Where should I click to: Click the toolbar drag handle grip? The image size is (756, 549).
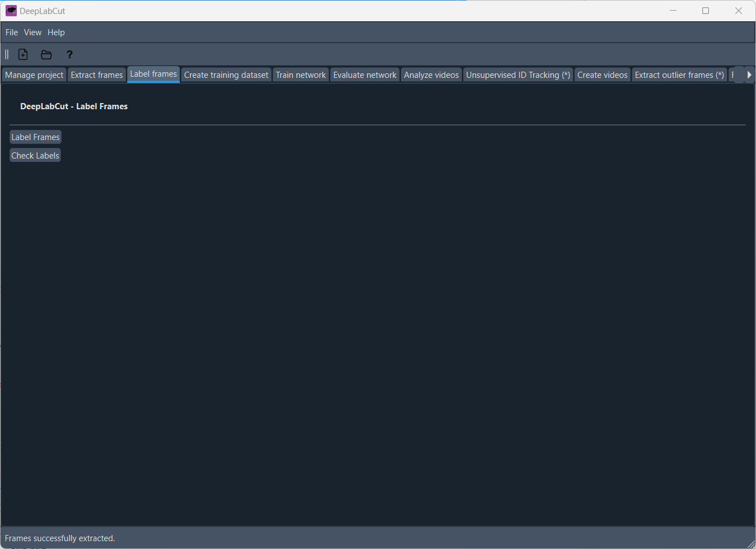pyautogui.click(x=7, y=54)
